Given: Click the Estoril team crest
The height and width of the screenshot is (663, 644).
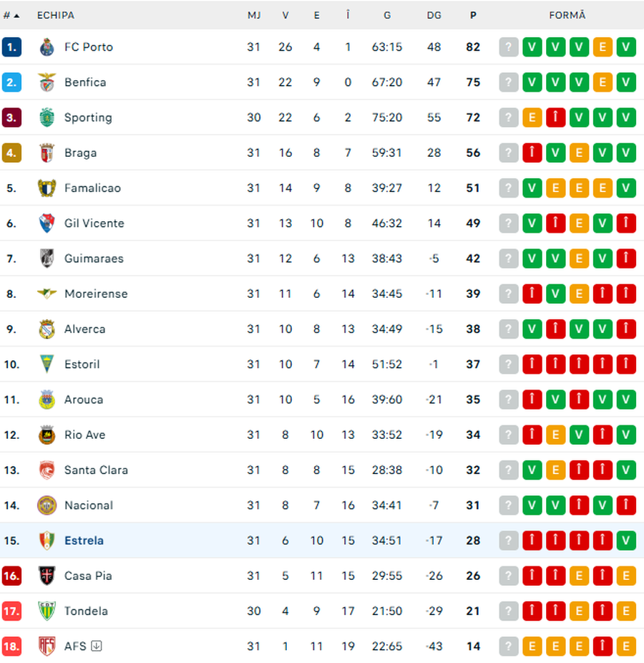Looking at the screenshot, I should [x=47, y=364].
